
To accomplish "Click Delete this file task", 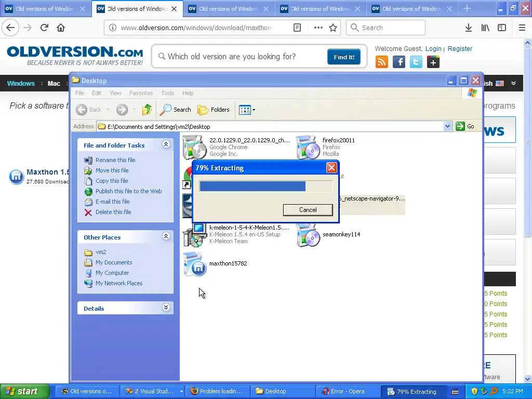I will tap(113, 212).
